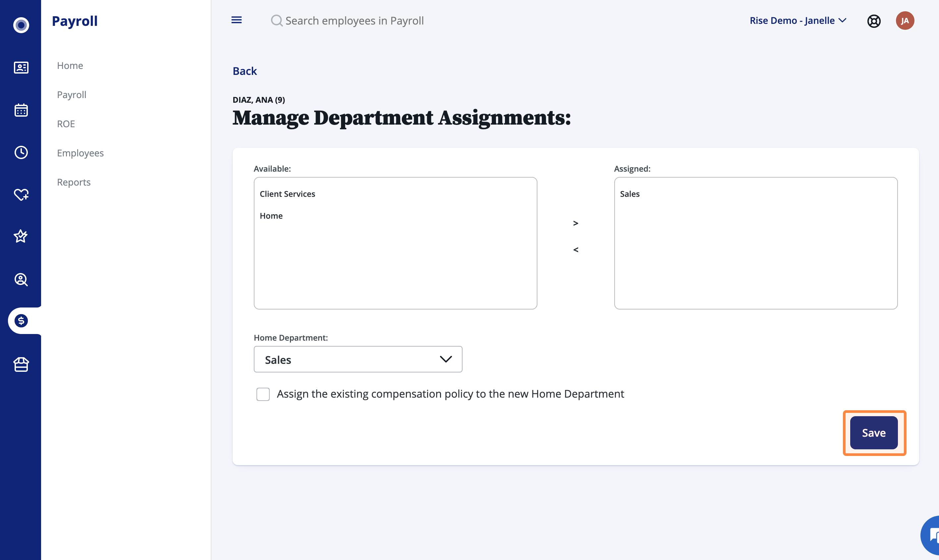Open the help lifebuoy icon
939x560 pixels.
[874, 21]
